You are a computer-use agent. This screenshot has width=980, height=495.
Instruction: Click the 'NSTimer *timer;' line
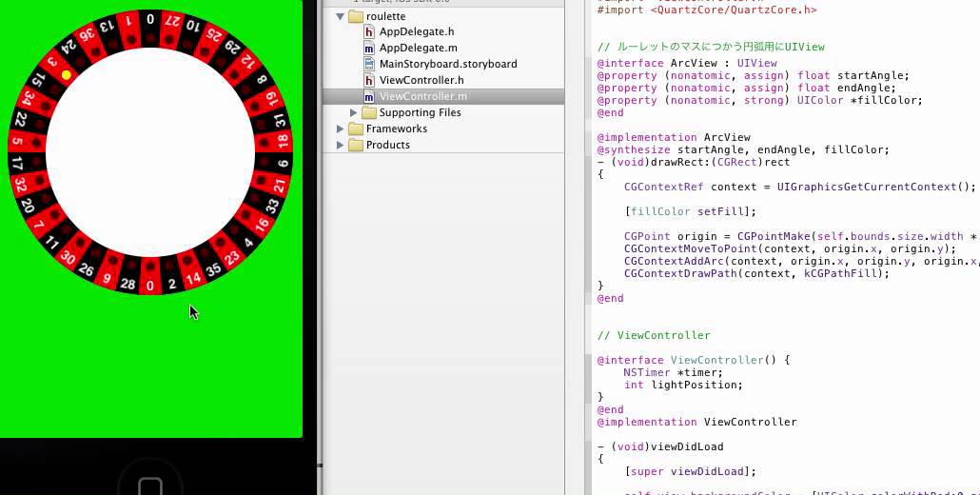coord(673,372)
